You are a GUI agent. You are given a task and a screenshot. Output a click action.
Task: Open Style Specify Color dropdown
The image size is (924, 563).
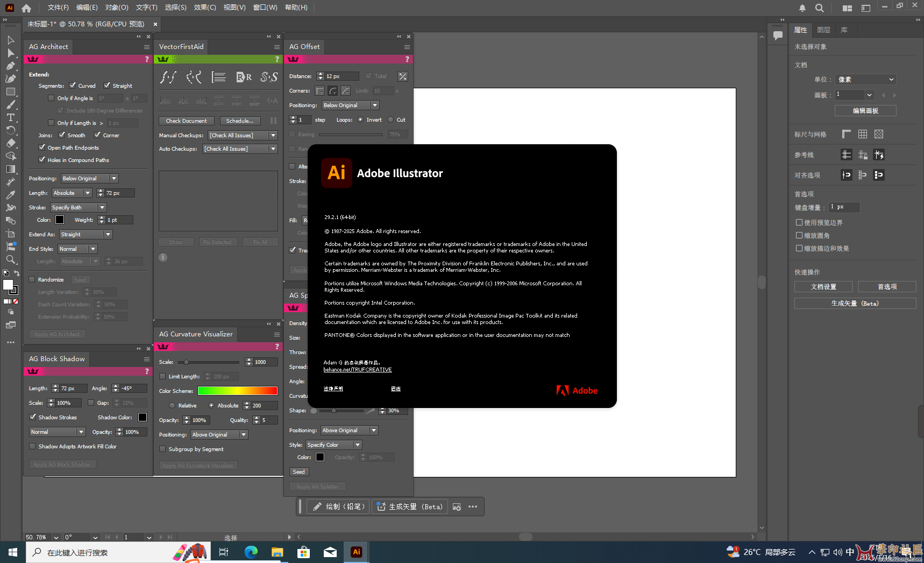pyautogui.click(x=334, y=445)
